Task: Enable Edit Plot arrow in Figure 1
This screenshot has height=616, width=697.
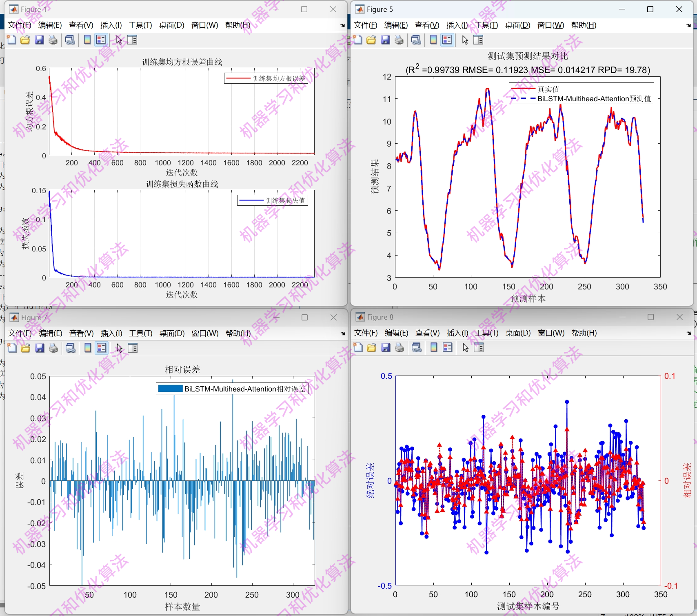Action: pyautogui.click(x=119, y=40)
